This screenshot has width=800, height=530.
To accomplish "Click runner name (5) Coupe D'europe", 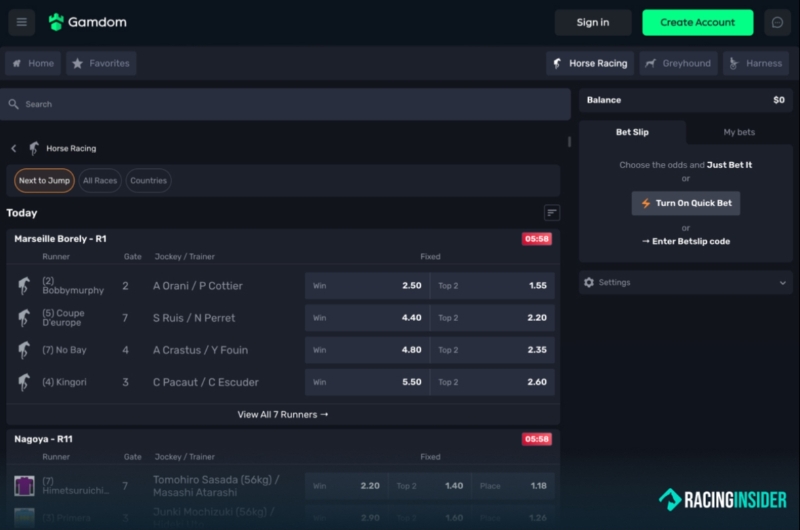I will click(x=63, y=318).
